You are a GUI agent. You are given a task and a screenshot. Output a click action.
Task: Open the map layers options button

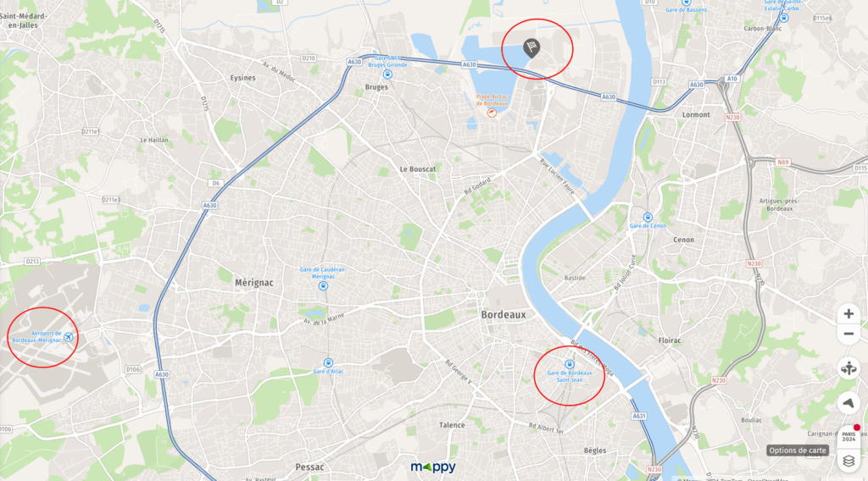point(849,461)
